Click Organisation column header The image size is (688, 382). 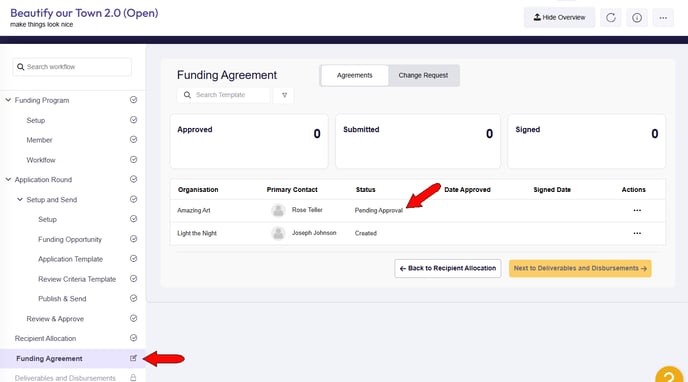click(198, 190)
